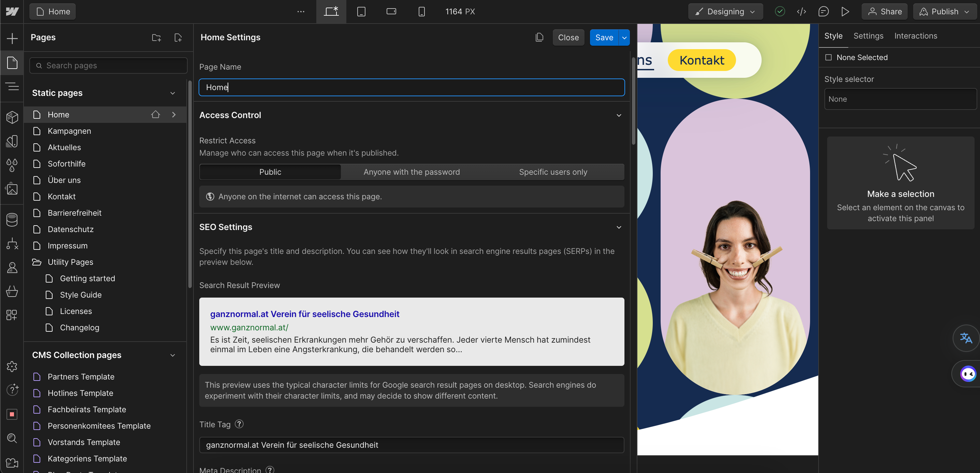Image resolution: width=980 pixels, height=473 pixels.
Task: Switch to the Settings tab
Action: (x=868, y=36)
